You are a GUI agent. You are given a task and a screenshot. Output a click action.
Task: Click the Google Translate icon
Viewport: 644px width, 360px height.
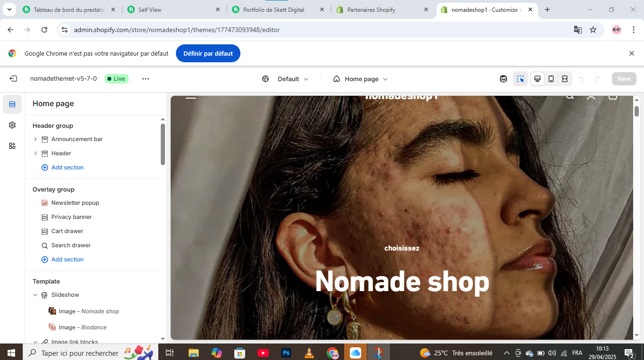click(x=578, y=30)
